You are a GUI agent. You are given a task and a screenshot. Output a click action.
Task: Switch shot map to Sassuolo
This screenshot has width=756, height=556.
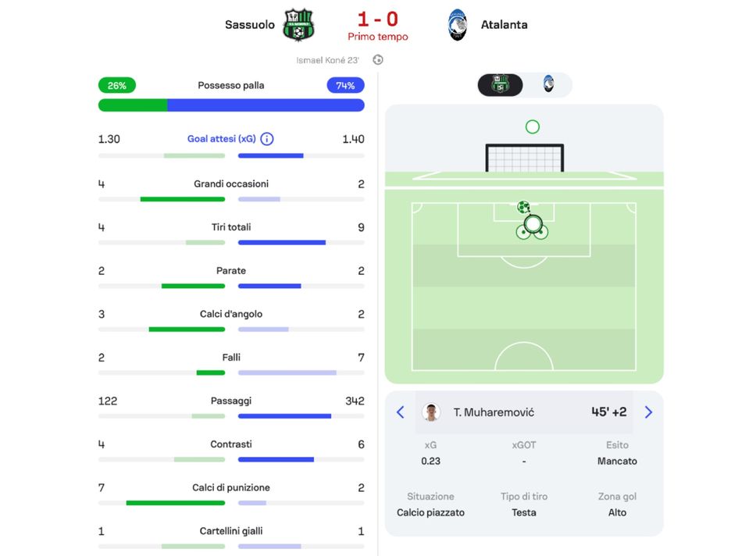(x=501, y=84)
